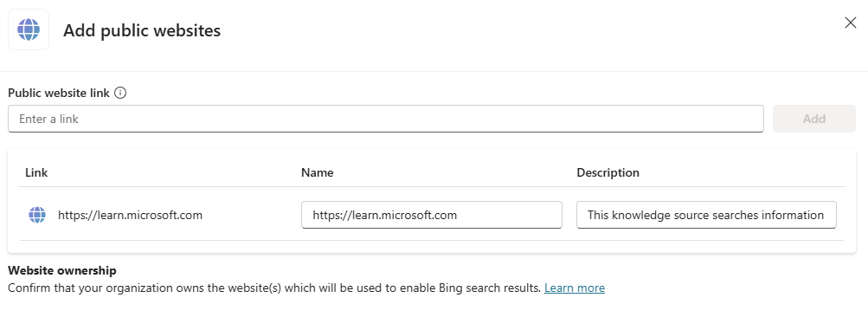Click the Name column header
The image size is (868, 317).
pyautogui.click(x=318, y=172)
